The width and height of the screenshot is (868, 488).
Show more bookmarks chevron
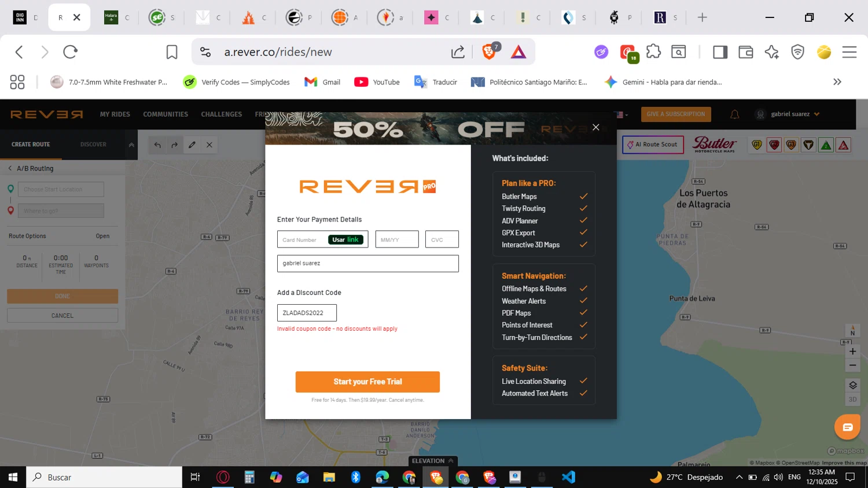(837, 82)
